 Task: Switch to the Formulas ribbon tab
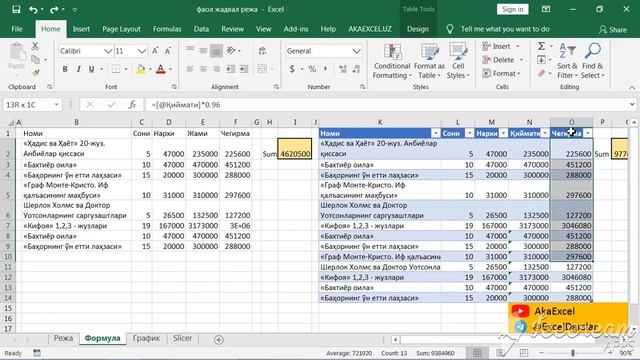pos(167,29)
